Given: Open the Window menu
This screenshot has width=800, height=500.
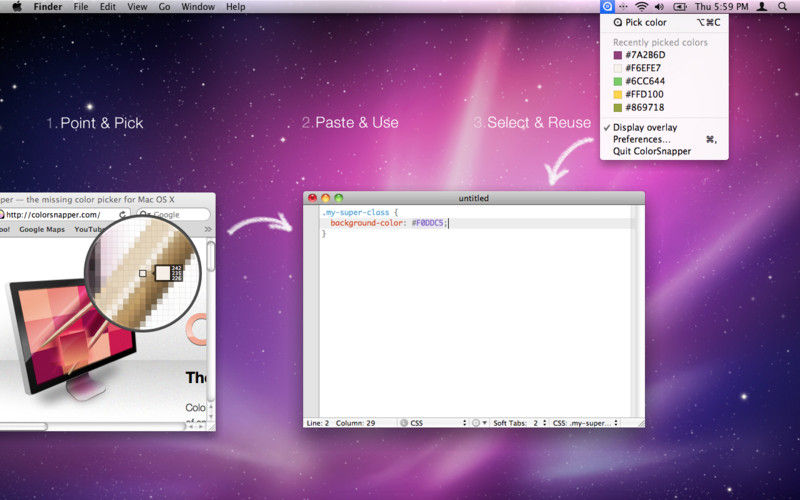Looking at the screenshot, I should point(198,7).
